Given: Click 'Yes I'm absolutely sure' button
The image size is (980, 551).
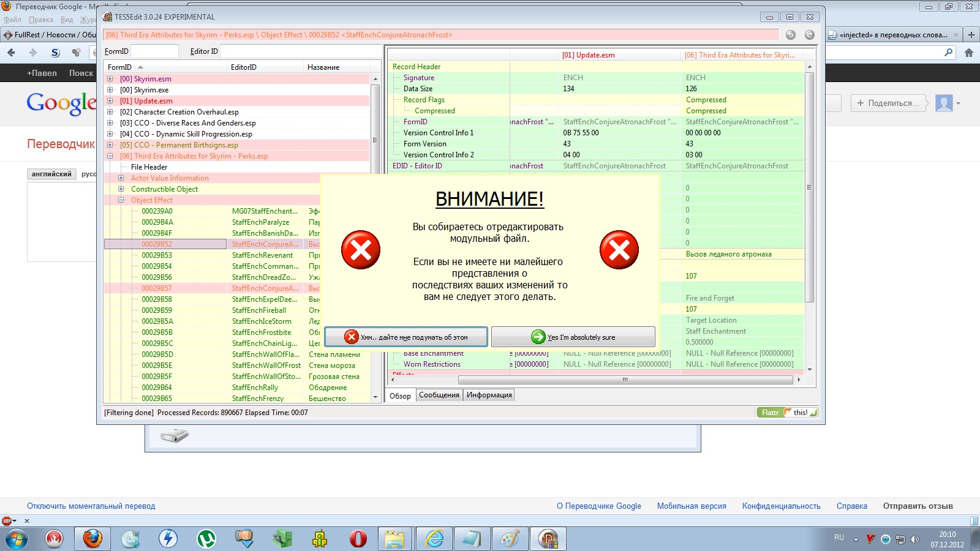Looking at the screenshot, I should [573, 337].
